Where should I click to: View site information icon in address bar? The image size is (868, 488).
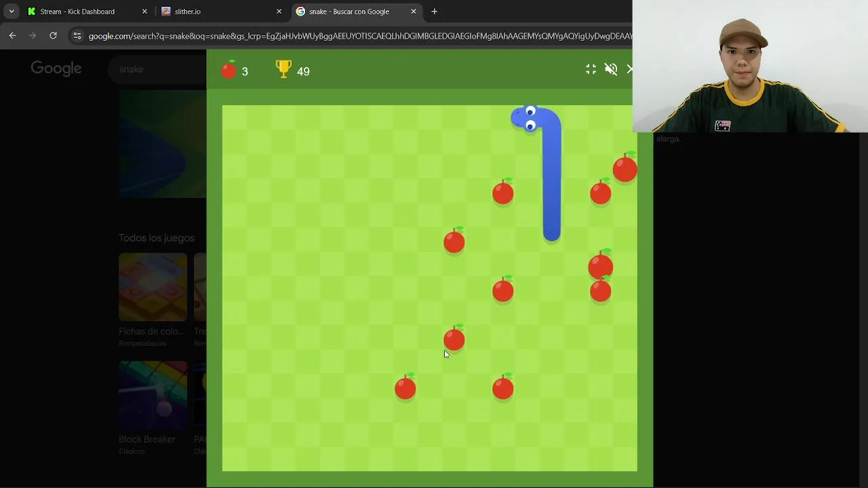[77, 36]
